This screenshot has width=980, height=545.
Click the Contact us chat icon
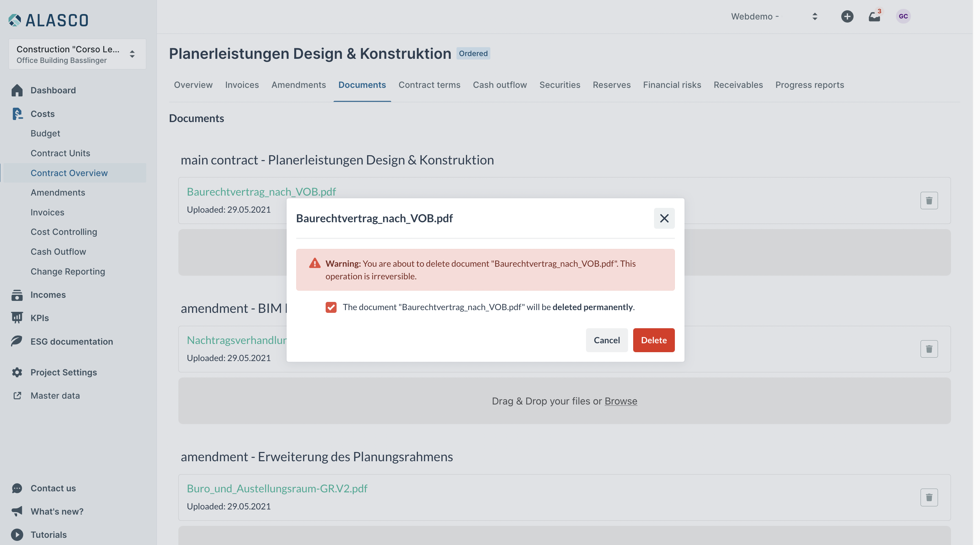[x=17, y=488]
